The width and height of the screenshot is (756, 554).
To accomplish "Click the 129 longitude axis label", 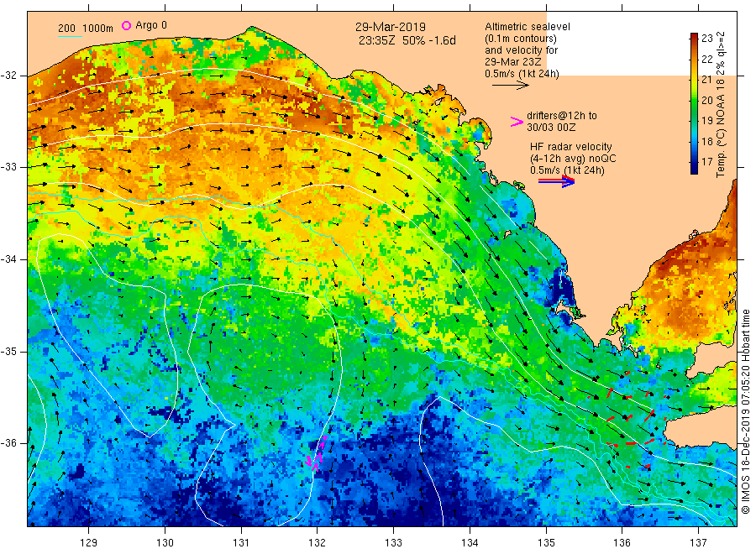I will click(x=89, y=543).
